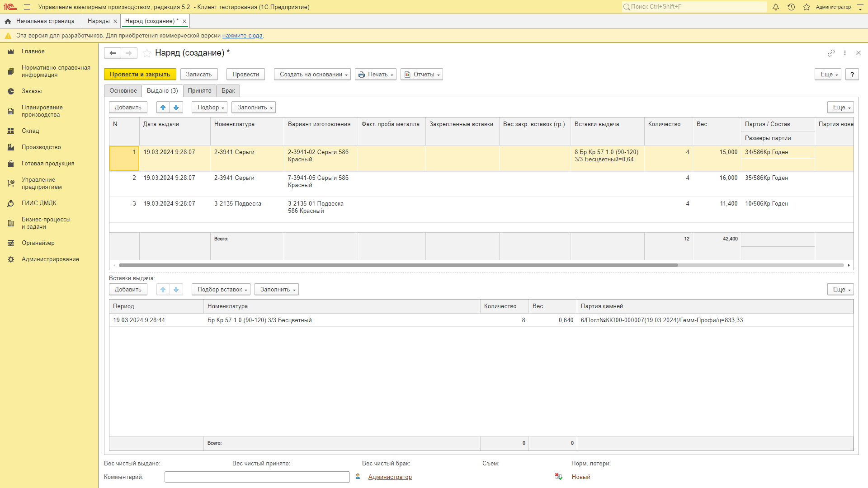The image size is (868, 488).
Task: Move row down in Вставки выдача table
Action: point(176,290)
